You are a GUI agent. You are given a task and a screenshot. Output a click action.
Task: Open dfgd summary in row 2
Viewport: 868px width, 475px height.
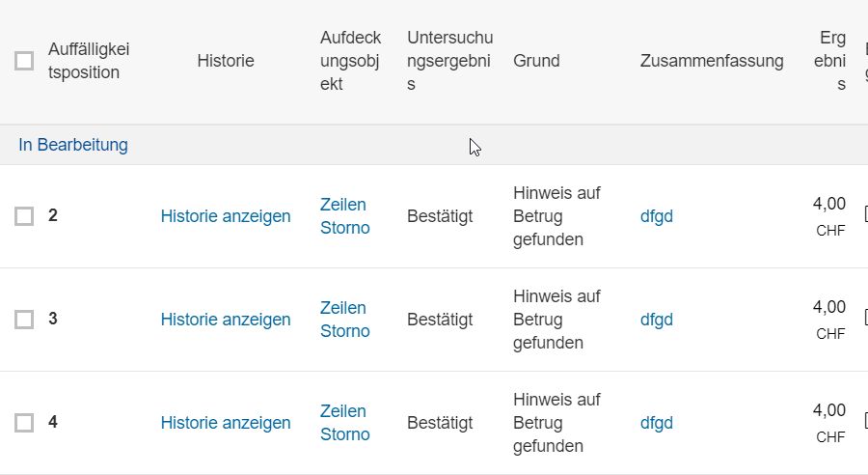point(657,216)
